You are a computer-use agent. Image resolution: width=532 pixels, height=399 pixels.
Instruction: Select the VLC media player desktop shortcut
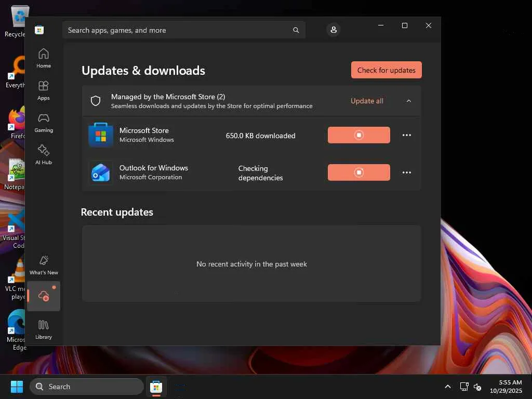(16, 279)
